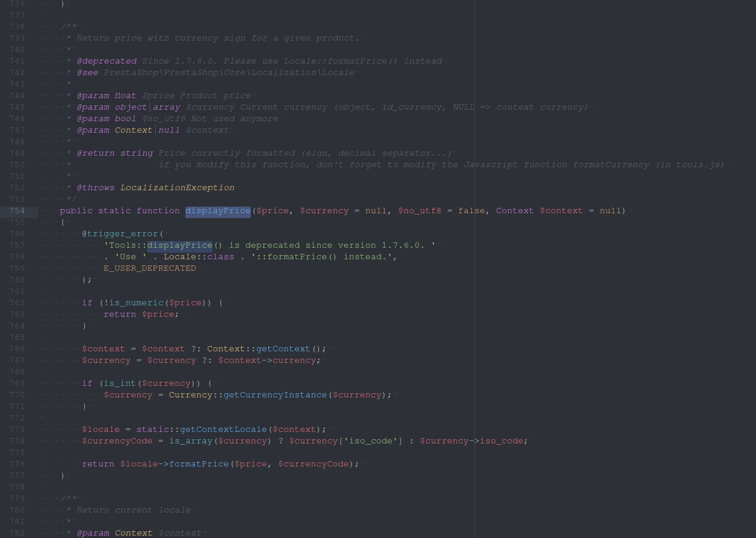Click the 'Context' type hint in the function signature

(515, 211)
